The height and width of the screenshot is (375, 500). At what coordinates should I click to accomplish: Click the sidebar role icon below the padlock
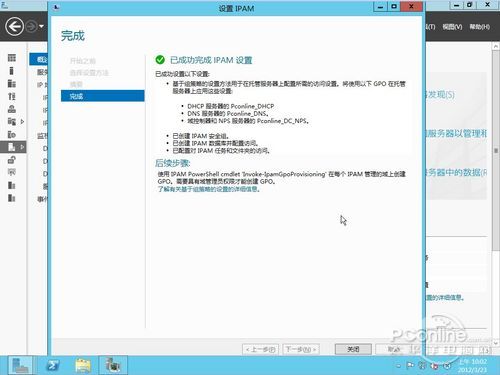12,172
